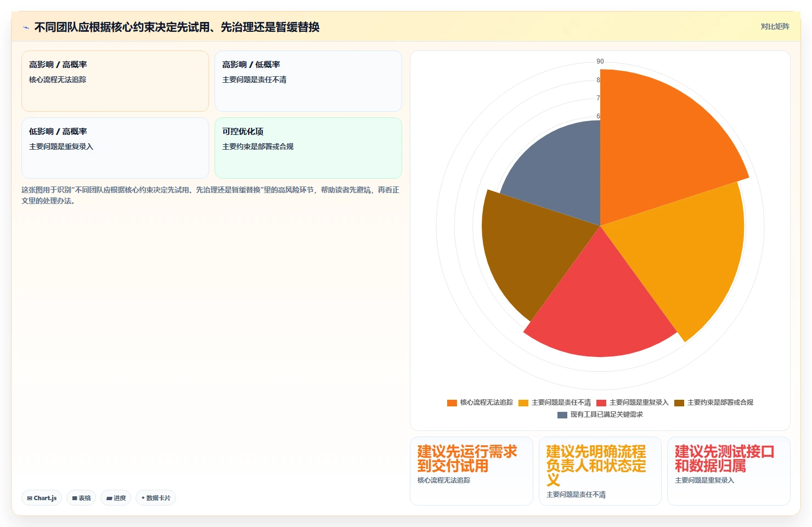The height and width of the screenshot is (527, 812).
Task: Select the 高影响 / 低概率 card
Action: (x=308, y=81)
